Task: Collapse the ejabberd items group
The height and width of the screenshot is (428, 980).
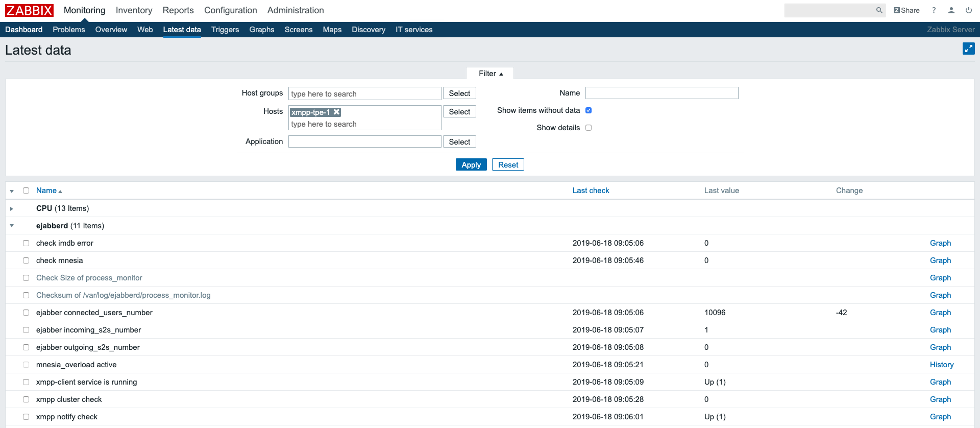Action: pos(12,226)
